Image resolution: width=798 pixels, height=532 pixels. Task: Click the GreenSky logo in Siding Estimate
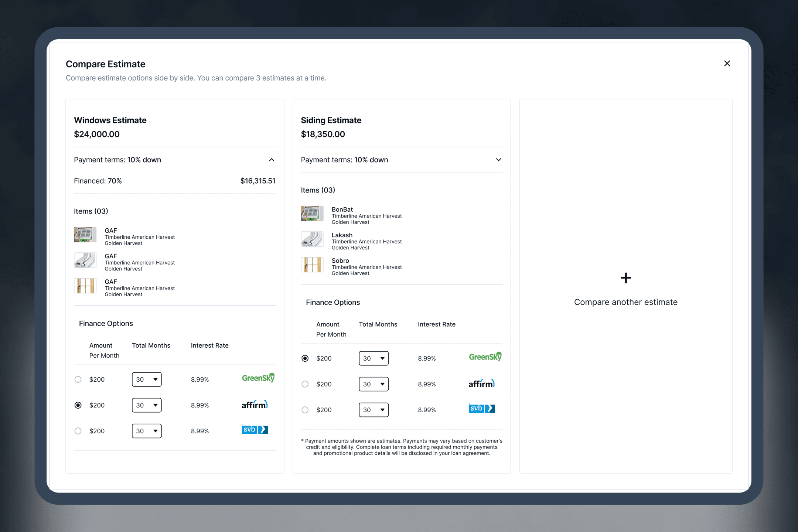pos(485,357)
